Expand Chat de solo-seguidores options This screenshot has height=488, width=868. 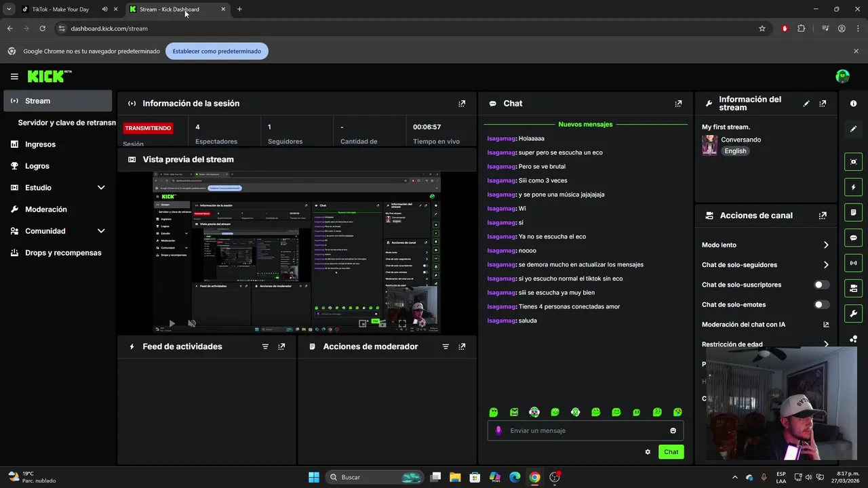click(825, 265)
